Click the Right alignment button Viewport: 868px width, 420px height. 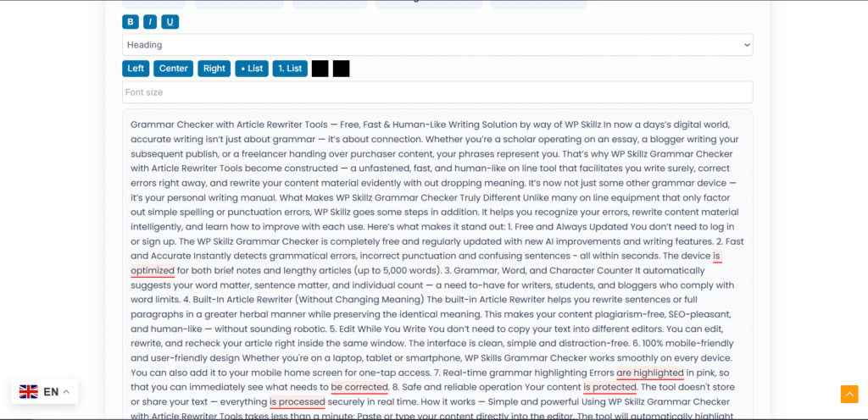[214, 69]
